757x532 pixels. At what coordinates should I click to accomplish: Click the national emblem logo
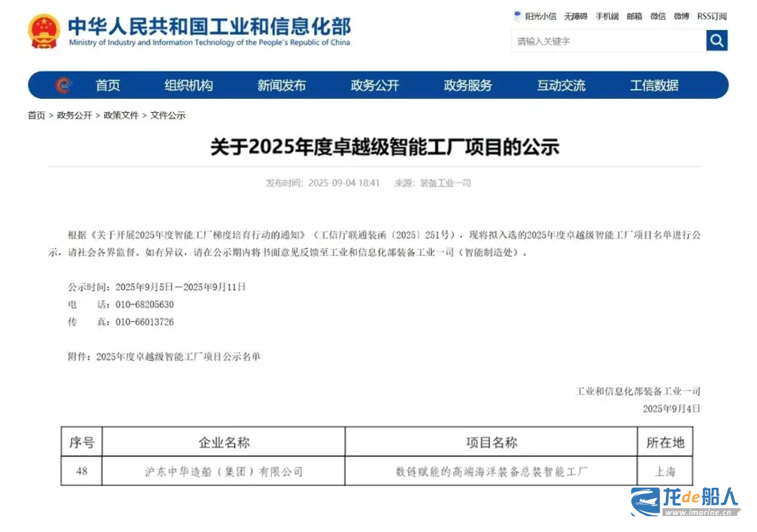click(x=44, y=31)
